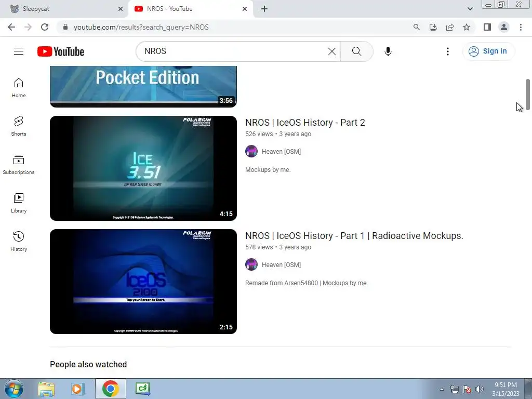Viewport: 532px width, 399px height.
Task: Click the 'Remade from Arsen54800' description
Action: point(307,283)
